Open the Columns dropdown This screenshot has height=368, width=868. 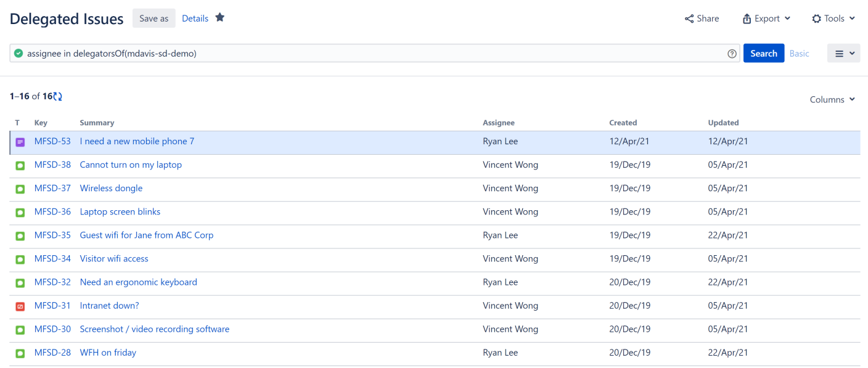(832, 99)
